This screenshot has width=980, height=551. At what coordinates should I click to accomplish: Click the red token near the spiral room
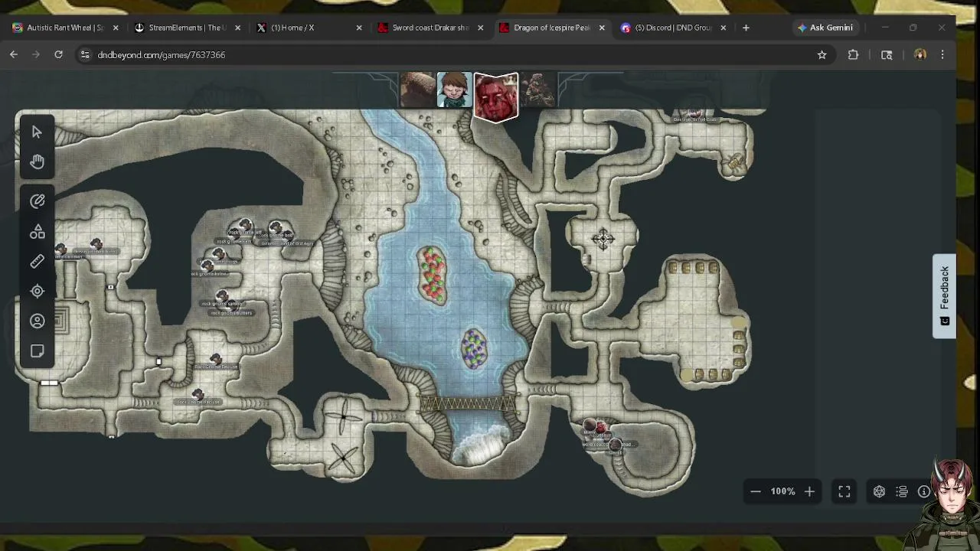pos(601,427)
